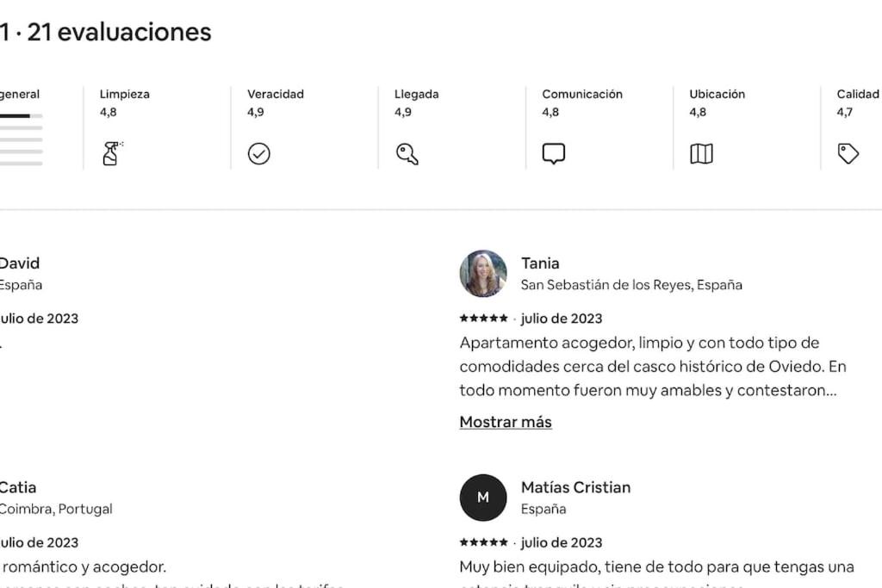Open Matías Cristian's reviewer name
Screen dimensions: 882x588
coord(575,487)
